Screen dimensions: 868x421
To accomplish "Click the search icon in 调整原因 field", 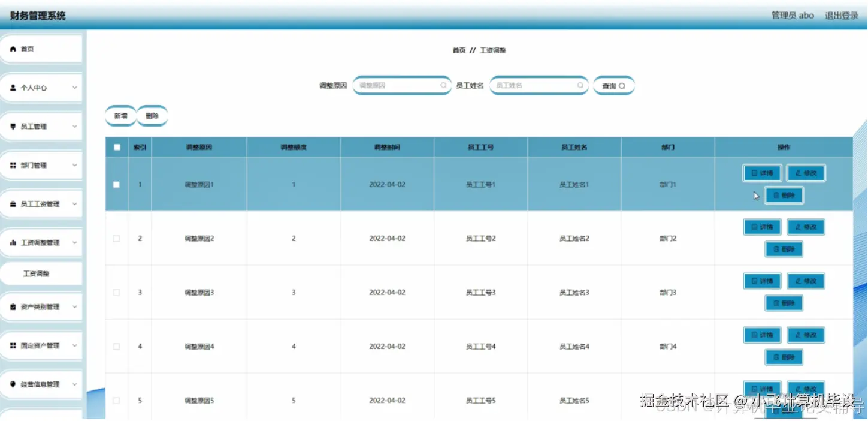I will pyautogui.click(x=443, y=85).
